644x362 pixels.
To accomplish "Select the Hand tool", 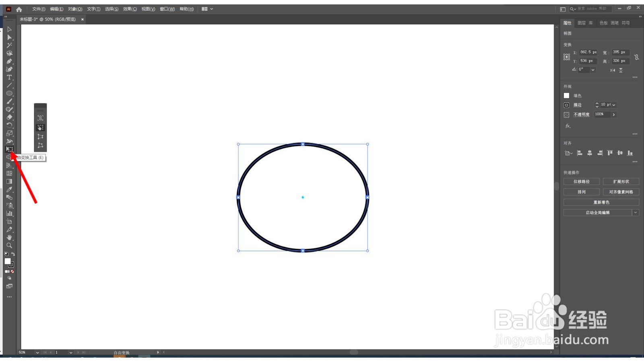I will 9,238.
